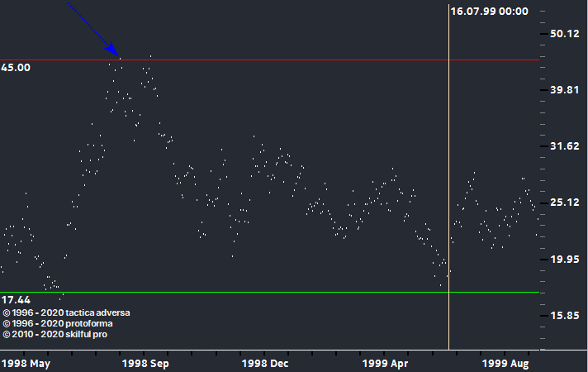Click the 45.00 price level label
588x372 pixels.
pyautogui.click(x=16, y=68)
